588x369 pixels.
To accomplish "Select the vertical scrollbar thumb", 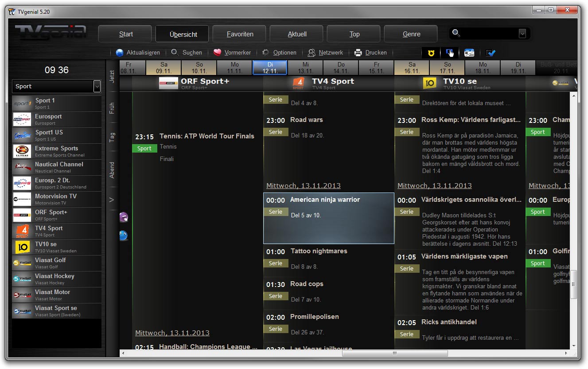I will coord(574,284).
